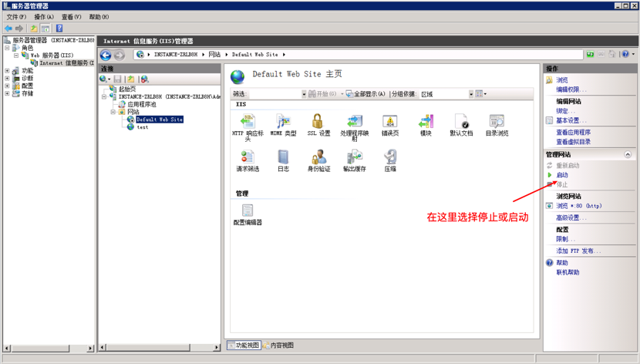Image resolution: width=640 pixels, height=364 pixels.
Task: Open the 操作(A) menu
Action: click(x=44, y=17)
